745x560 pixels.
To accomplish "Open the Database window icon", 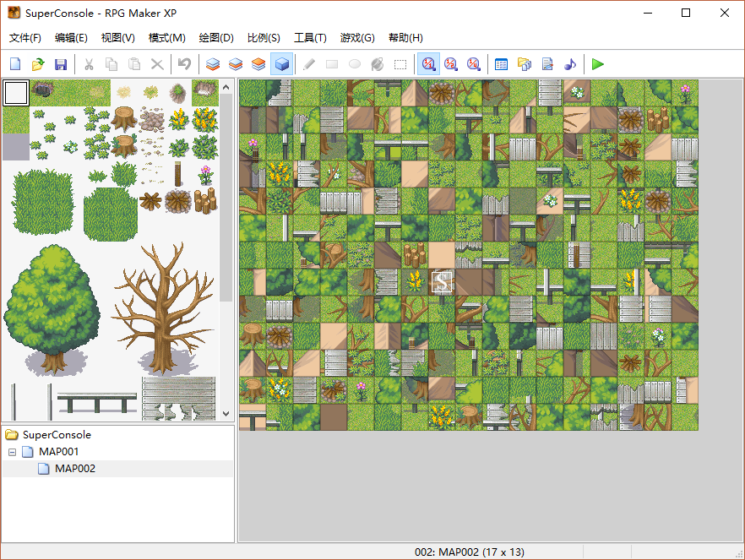I will tap(501, 64).
